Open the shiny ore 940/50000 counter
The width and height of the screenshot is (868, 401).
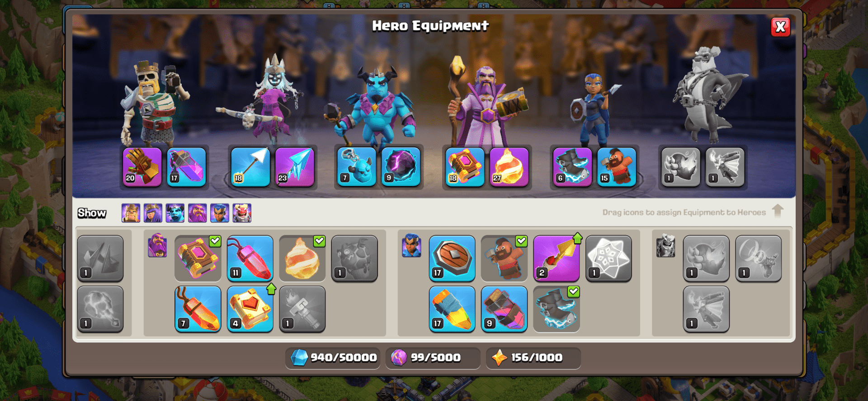tap(333, 358)
